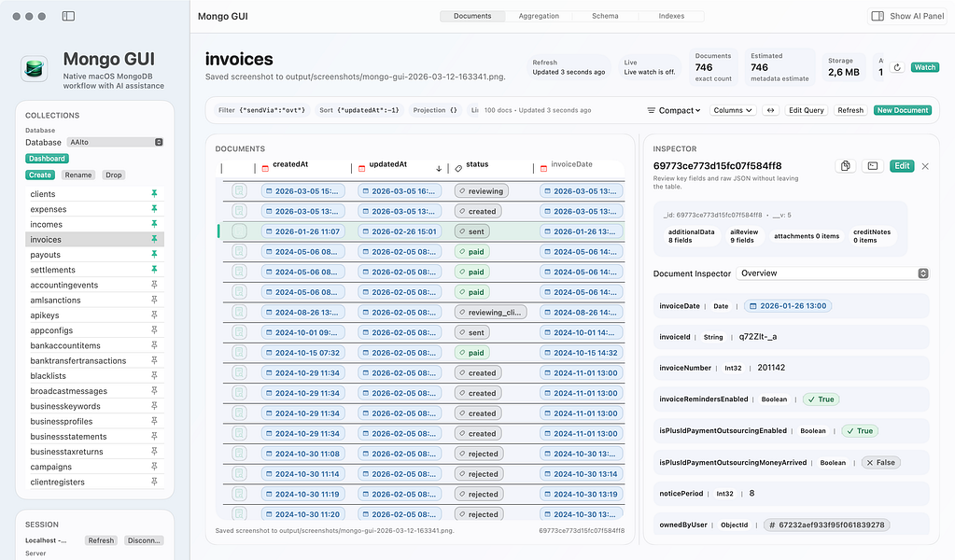Click the invoiceDate value 2026-01-26 13:00
This screenshot has width=955, height=560.
click(x=788, y=306)
